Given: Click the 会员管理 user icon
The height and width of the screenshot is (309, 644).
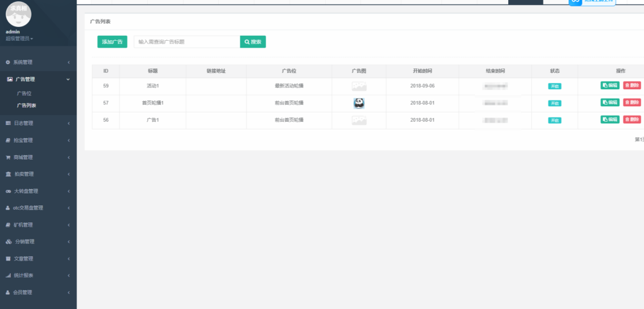Looking at the screenshot, I should (8, 293).
